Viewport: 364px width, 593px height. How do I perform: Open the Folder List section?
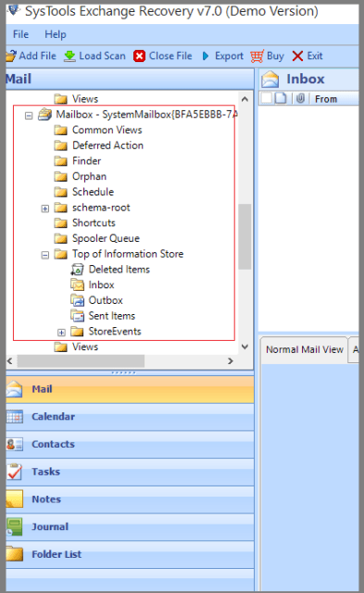(x=130, y=555)
